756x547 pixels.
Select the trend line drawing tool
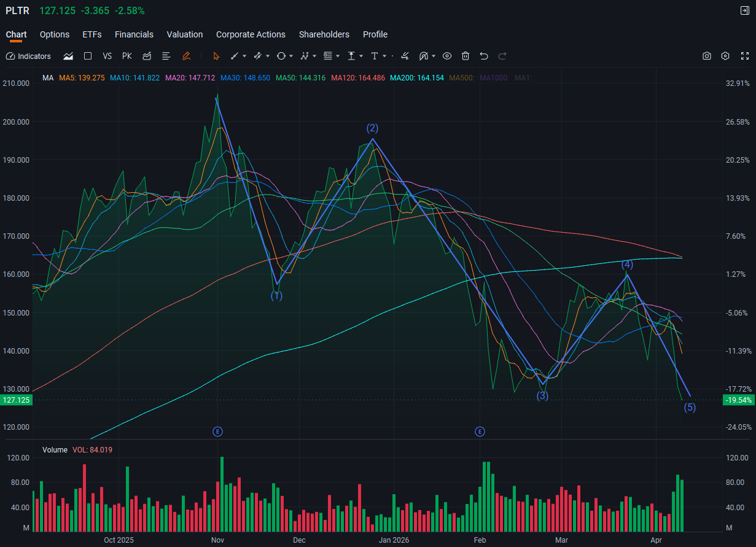click(x=234, y=56)
